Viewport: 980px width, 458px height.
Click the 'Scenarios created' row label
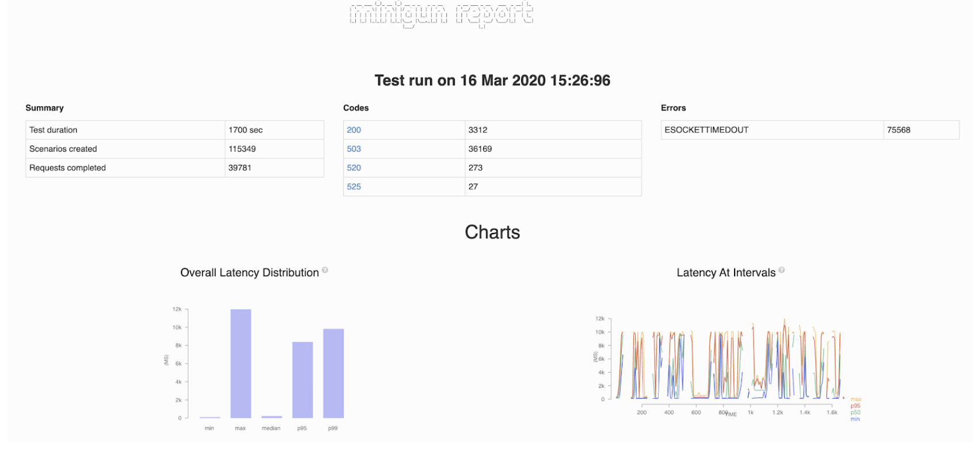(x=63, y=149)
